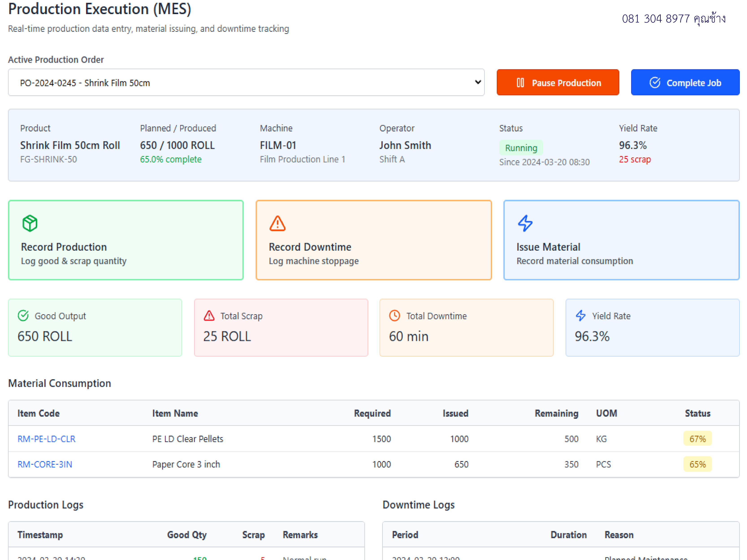The height and width of the screenshot is (560, 747).
Task: Click the clock icon beside Total Downtime
Action: tap(394, 316)
